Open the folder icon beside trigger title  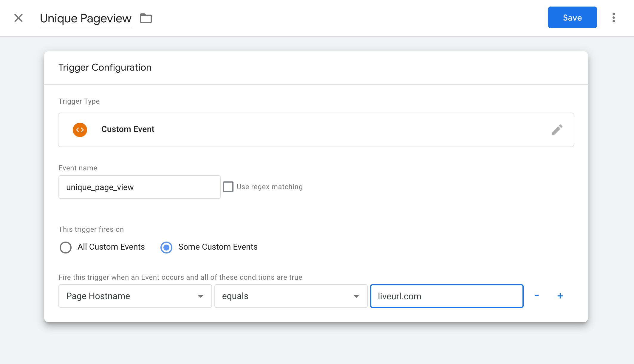(x=146, y=18)
